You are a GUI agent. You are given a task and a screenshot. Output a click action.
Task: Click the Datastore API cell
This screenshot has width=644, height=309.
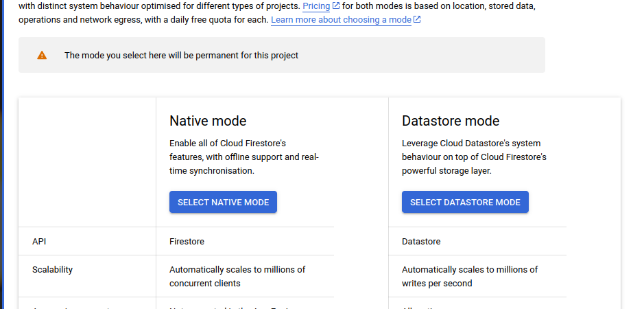click(x=421, y=242)
